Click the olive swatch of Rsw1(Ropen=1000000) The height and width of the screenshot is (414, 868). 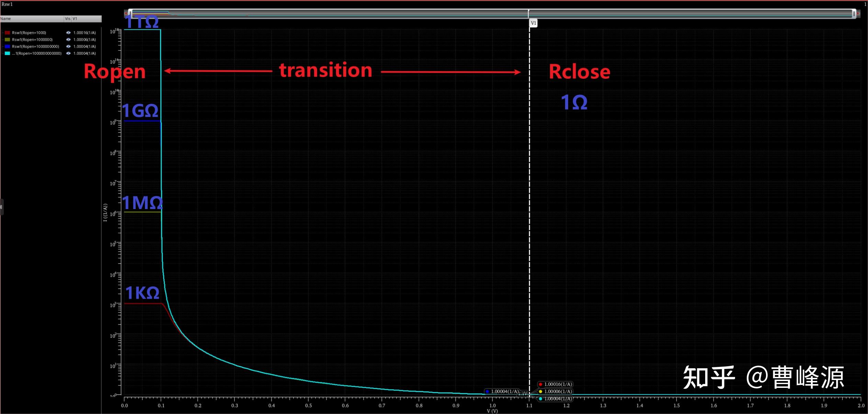[x=7, y=40]
